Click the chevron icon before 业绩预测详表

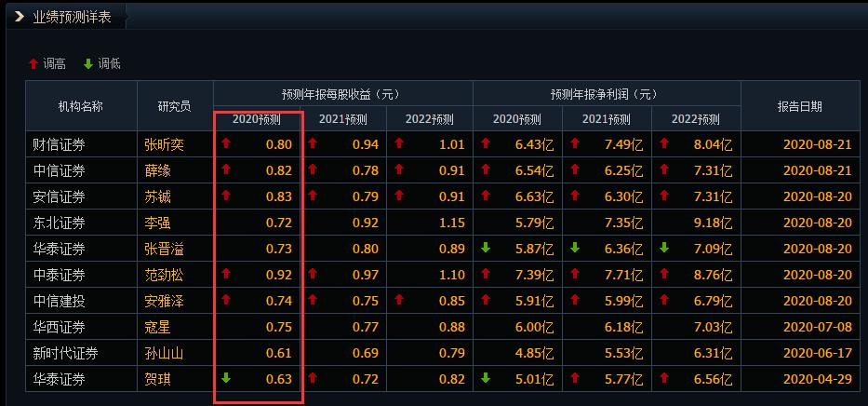point(20,17)
